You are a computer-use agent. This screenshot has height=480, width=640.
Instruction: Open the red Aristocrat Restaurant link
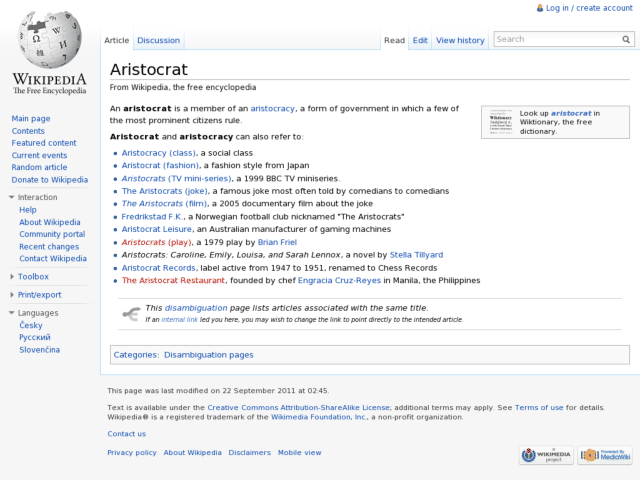173,280
